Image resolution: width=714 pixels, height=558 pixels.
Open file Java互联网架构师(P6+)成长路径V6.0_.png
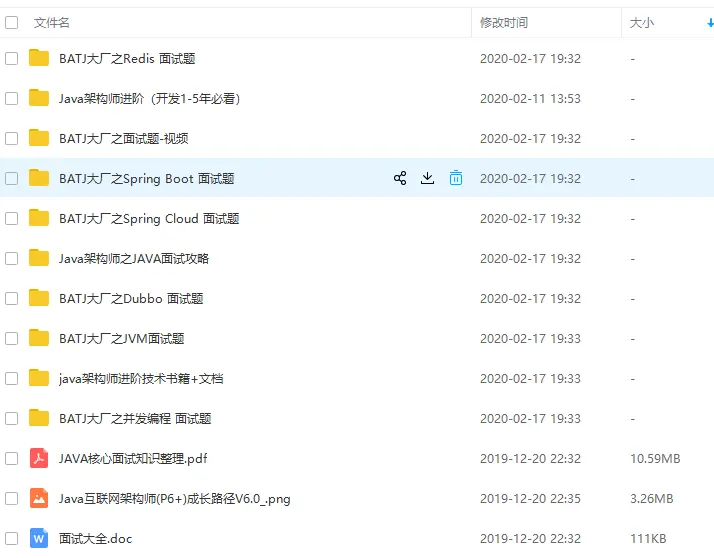(174, 498)
